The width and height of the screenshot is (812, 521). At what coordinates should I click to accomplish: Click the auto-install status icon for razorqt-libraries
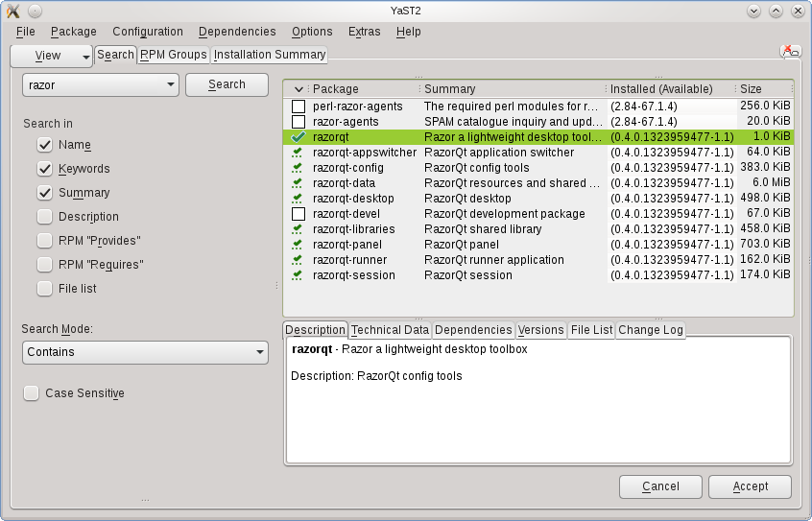click(298, 229)
